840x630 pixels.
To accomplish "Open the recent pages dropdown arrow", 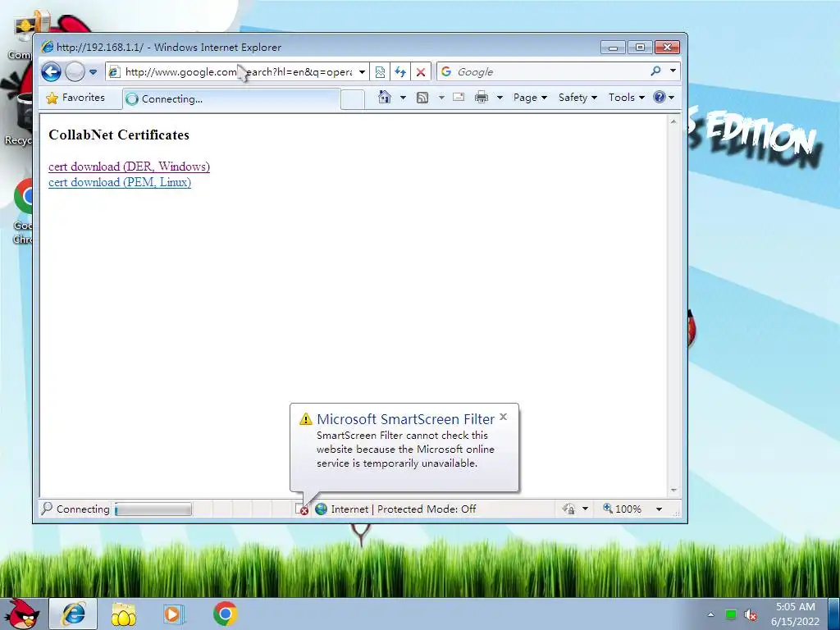I will [x=93, y=72].
